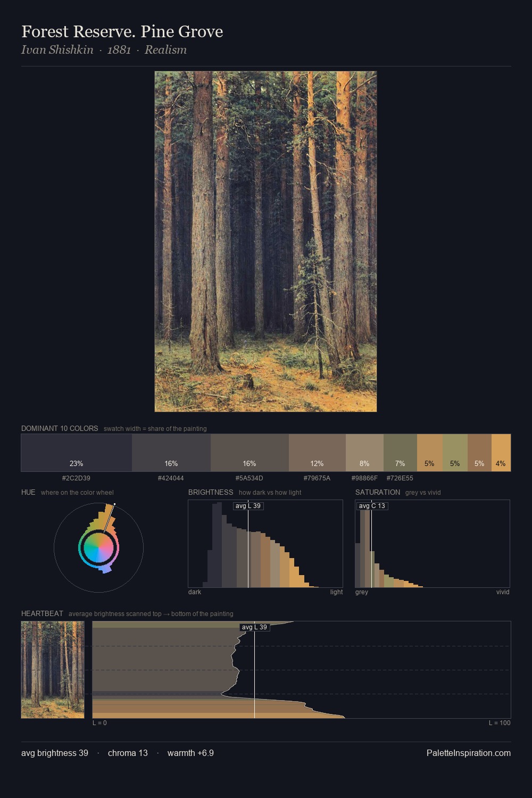Click the year 1881 in subtitle
532x798 pixels.
point(119,49)
